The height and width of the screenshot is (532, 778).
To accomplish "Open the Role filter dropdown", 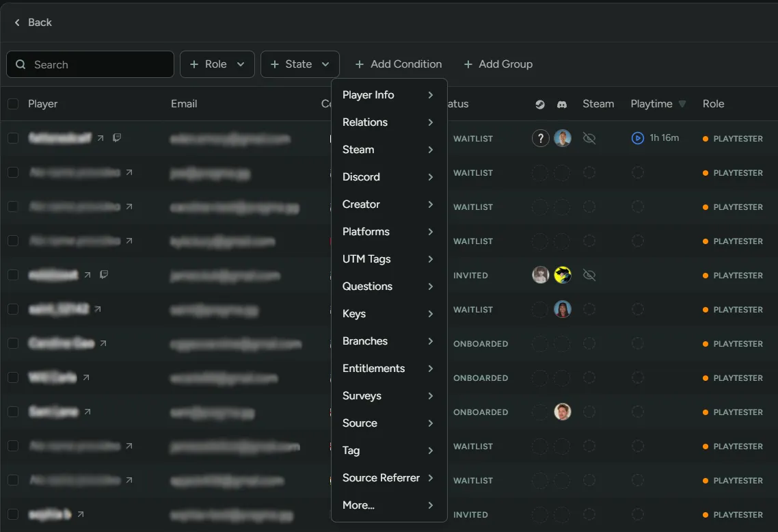I will [217, 64].
